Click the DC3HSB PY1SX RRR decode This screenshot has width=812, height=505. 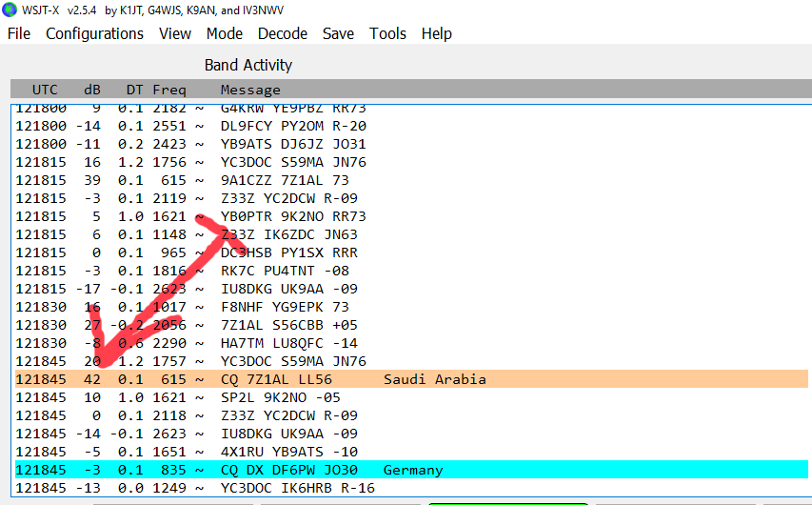(288, 252)
